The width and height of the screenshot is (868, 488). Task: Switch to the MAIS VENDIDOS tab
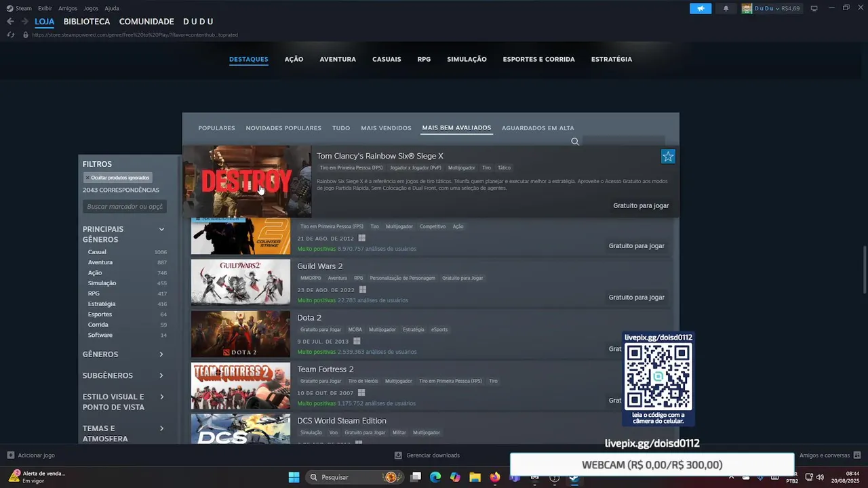(386, 128)
